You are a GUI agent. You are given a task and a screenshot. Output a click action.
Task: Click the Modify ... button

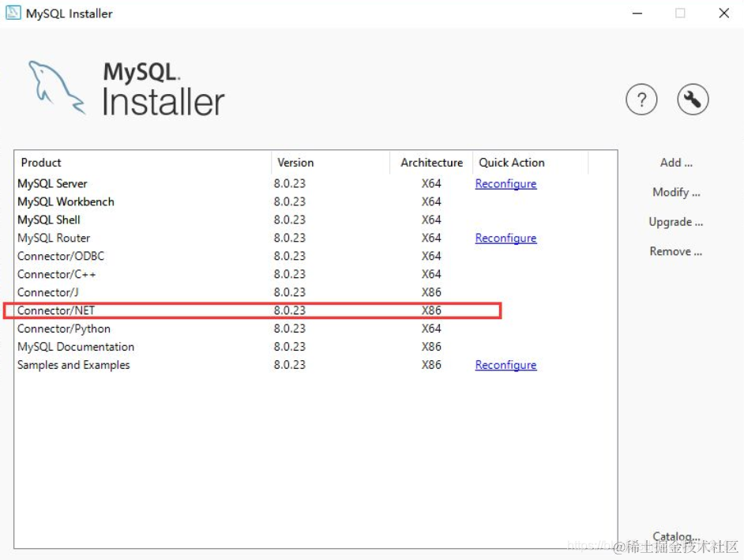tap(675, 192)
